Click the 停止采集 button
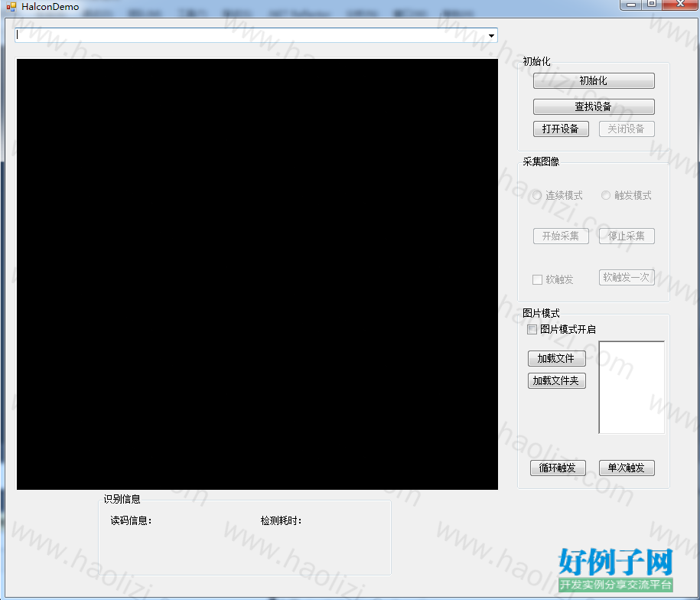The height and width of the screenshot is (600, 700). [627, 236]
